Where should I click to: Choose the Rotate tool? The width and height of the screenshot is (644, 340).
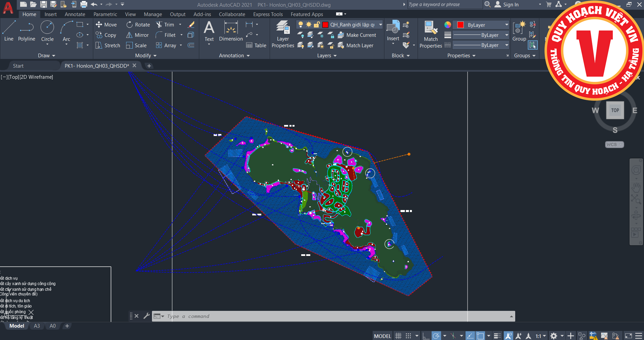138,25
